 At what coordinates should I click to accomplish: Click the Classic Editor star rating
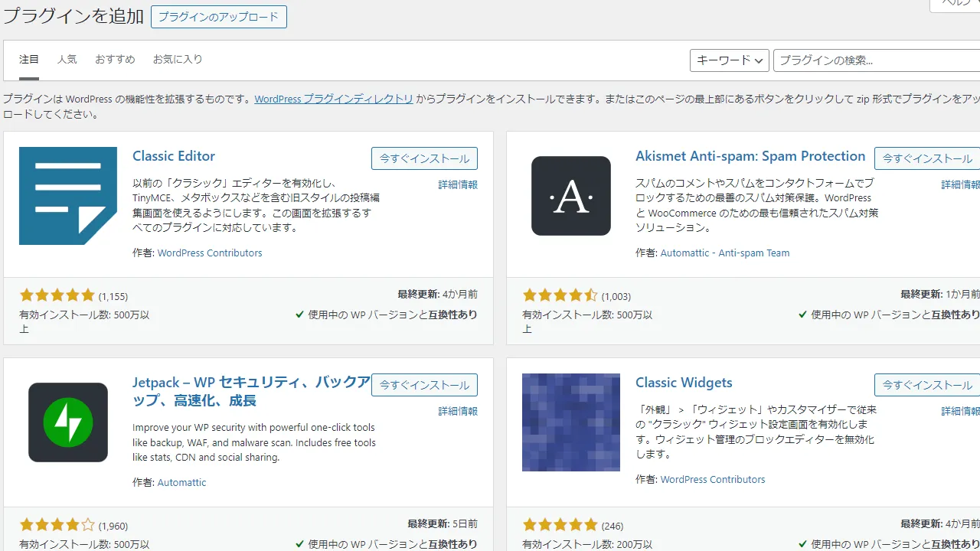[57, 295]
